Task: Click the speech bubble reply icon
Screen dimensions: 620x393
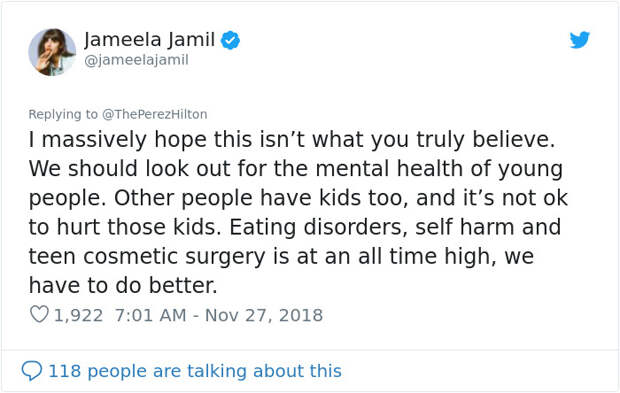Action: pyautogui.click(x=31, y=371)
